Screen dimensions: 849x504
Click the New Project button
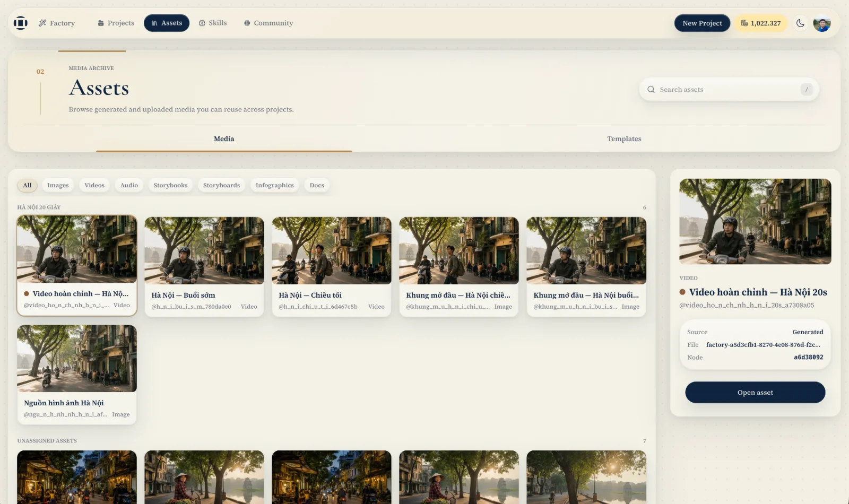pyautogui.click(x=702, y=23)
